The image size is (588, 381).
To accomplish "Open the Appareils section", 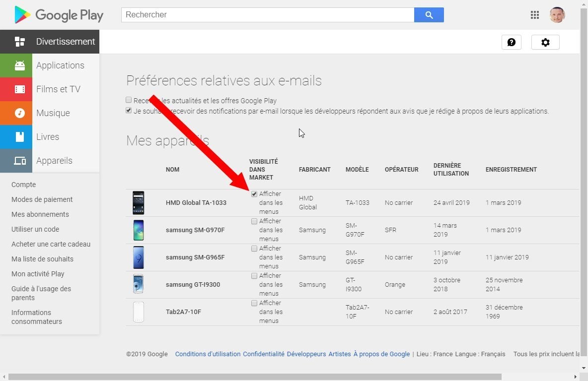I will (54, 161).
